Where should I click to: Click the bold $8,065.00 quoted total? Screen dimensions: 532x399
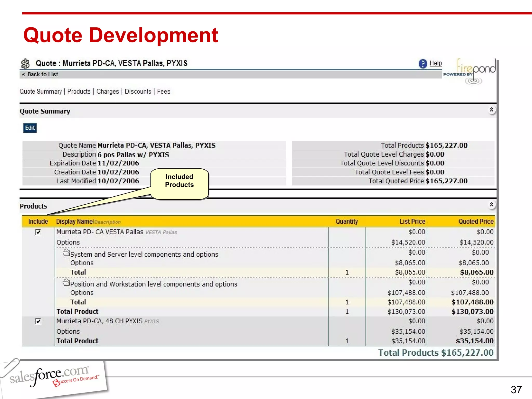point(477,272)
